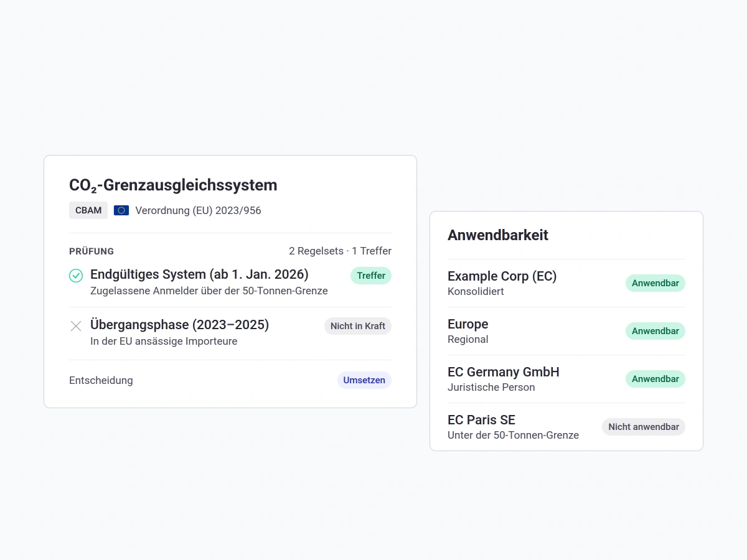Click the Nicht in Kraft badge
Viewport: 747px width, 560px height.
click(358, 326)
